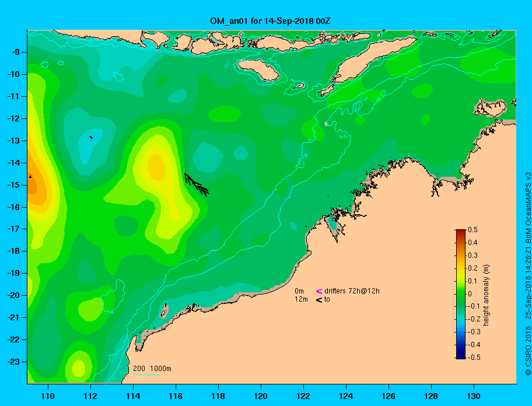Click longitude axis label '112'
This screenshot has width=532, height=406.
(x=90, y=396)
